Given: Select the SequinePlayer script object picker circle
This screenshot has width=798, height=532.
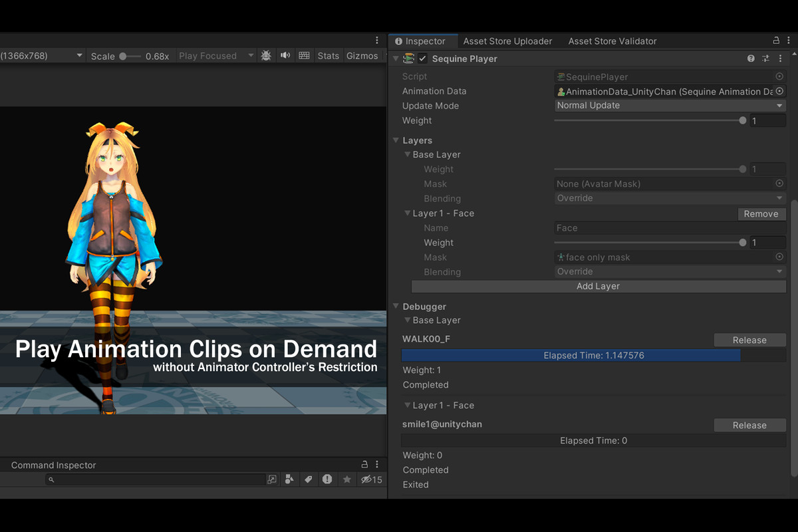Looking at the screenshot, I should coord(779,76).
